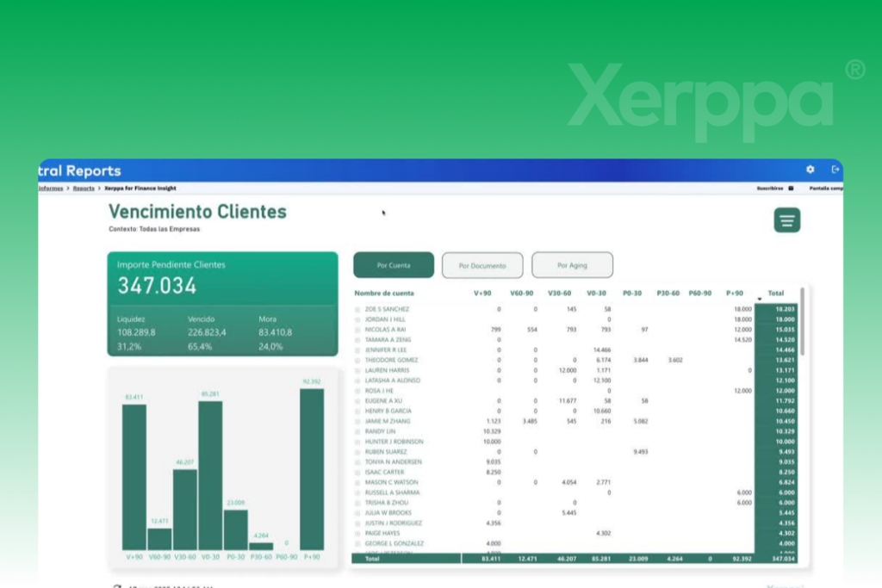Select the TONYA N ANDERSEN account name
Viewport: 882px width, 588px height.
click(x=393, y=462)
